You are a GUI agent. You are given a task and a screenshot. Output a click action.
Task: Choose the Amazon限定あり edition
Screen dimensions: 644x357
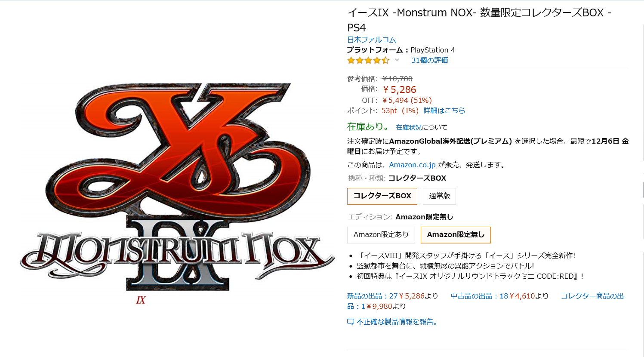coord(381,234)
